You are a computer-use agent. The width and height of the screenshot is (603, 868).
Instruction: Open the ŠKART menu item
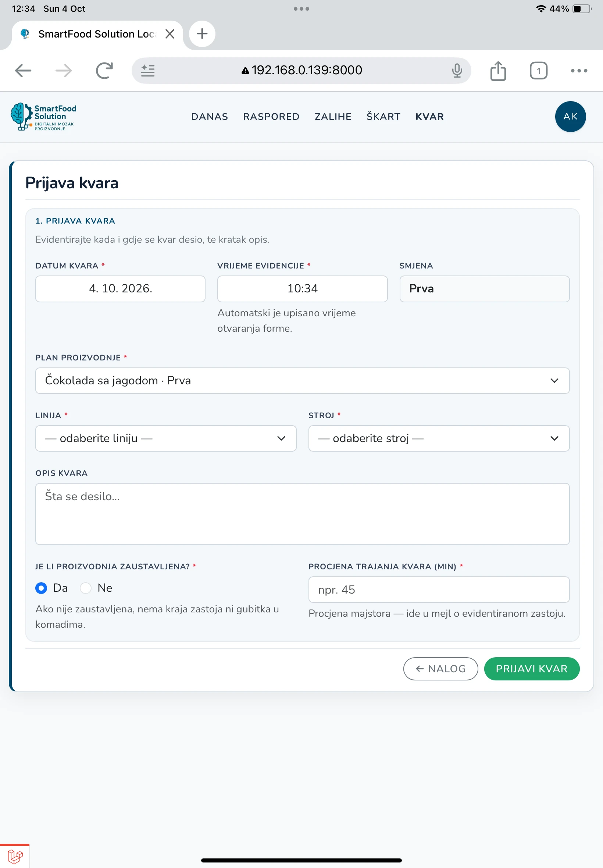pos(383,116)
